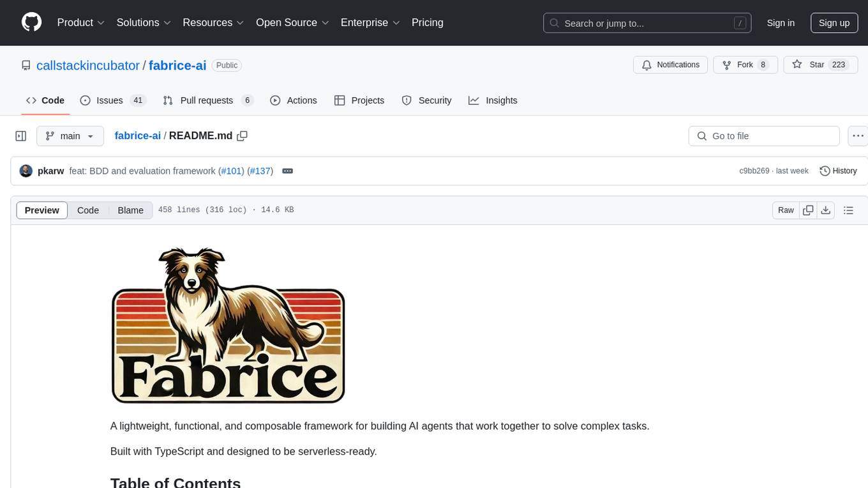Expand the file tree side panel
Image resolution: width=868 pixels, height=488 pixels.
(21, 136)
